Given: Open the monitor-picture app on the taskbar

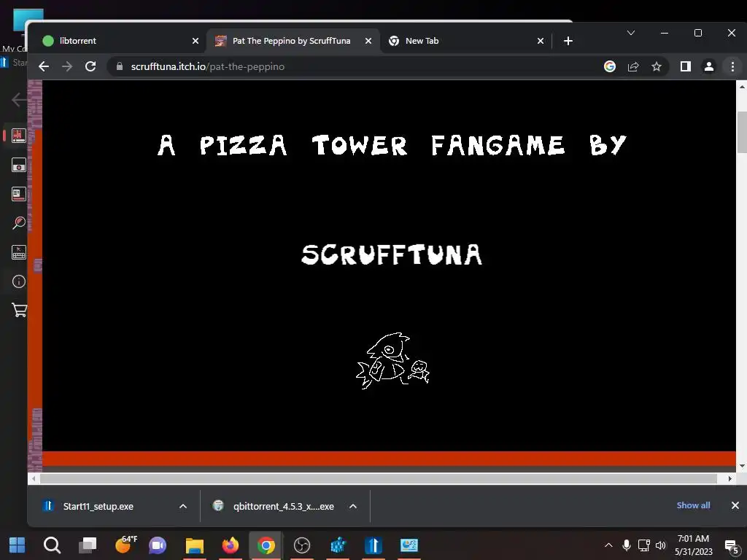Looking at the screenshot, I should tap(409, 545).
